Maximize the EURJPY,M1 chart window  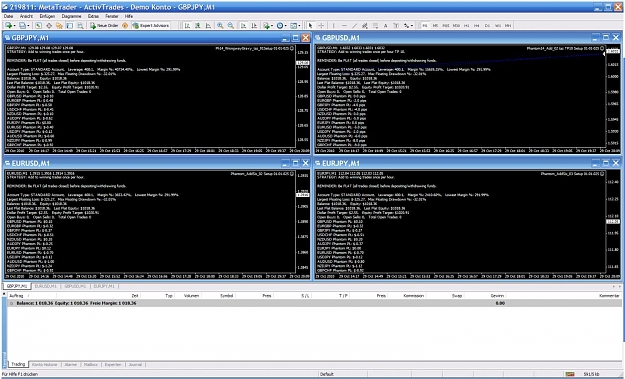pyautogui.click(x=605, y=163)
